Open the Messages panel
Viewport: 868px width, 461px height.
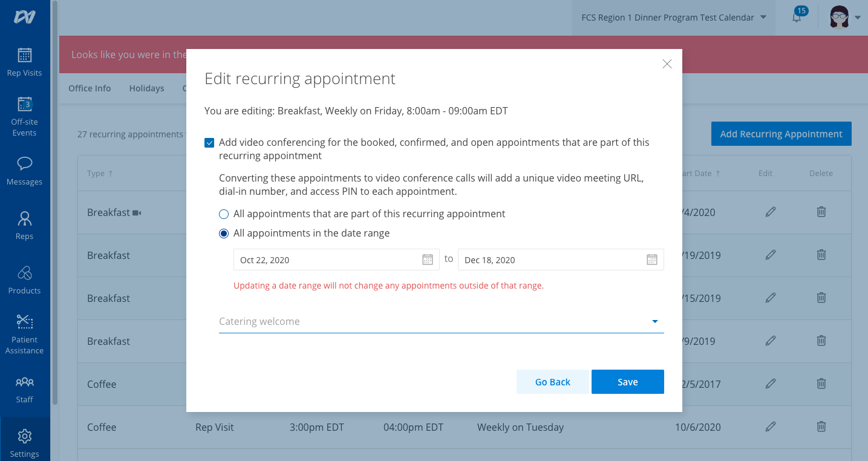[24, 171]
